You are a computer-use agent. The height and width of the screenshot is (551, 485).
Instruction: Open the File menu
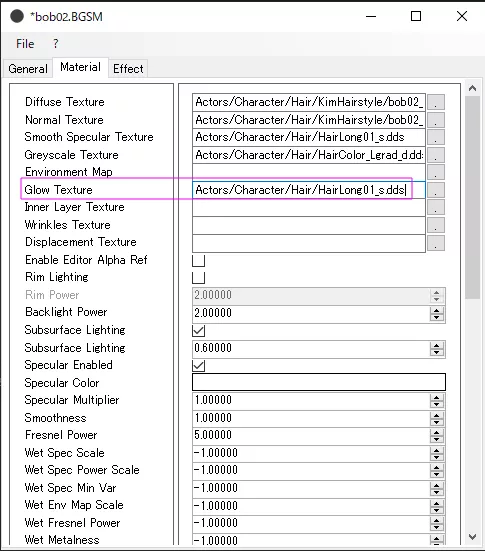click(25, 44)
